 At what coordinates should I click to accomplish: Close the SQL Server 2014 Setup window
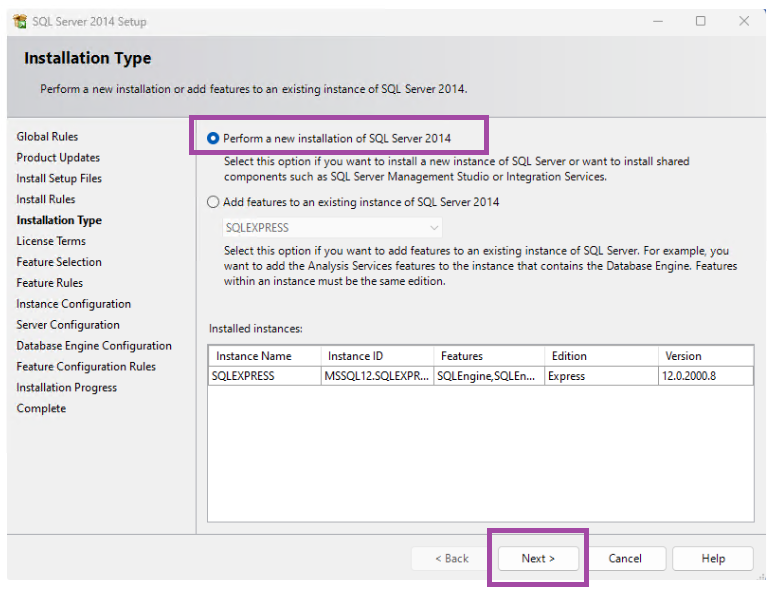(x=744, y=21)
